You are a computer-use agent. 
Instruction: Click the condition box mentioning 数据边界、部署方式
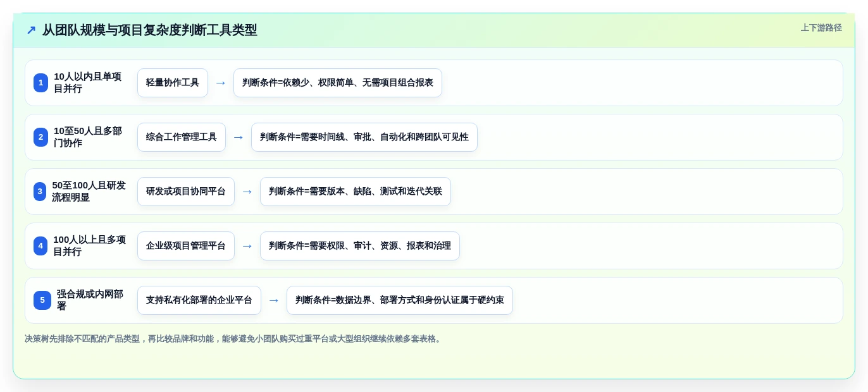(x=400, y=300)
